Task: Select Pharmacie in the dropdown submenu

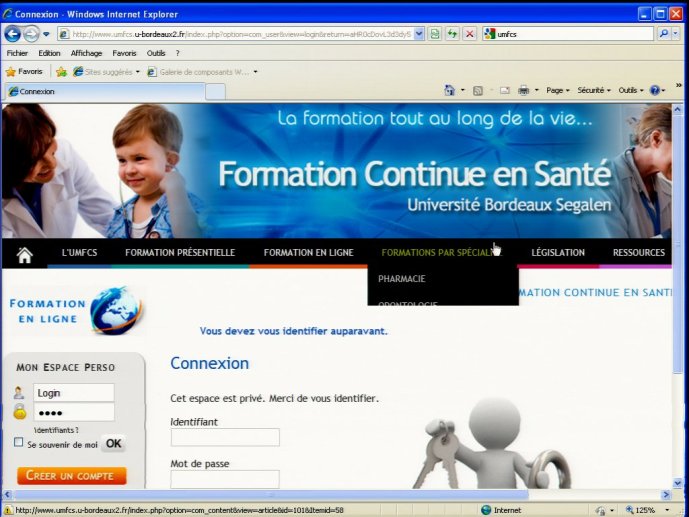Action: coord(402,279)
